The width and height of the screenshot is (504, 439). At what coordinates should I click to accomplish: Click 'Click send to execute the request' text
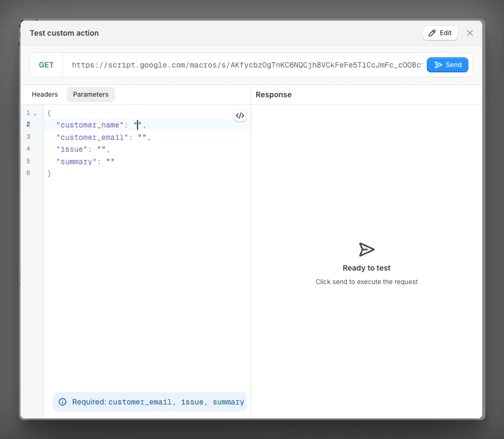point(366,282)
